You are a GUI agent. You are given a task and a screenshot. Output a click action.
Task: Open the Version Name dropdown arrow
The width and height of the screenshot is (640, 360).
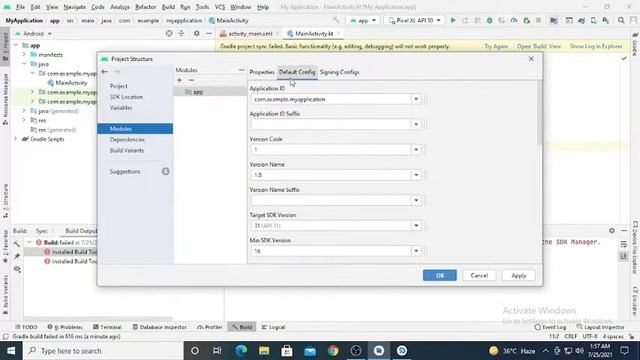tap(416, 175)
